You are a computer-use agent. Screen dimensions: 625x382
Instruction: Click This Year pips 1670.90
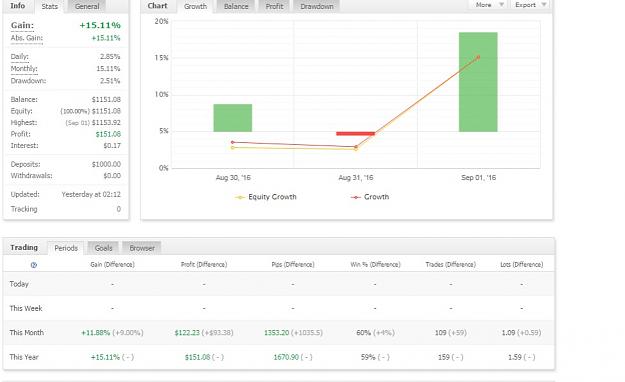(x=286, y=357)
